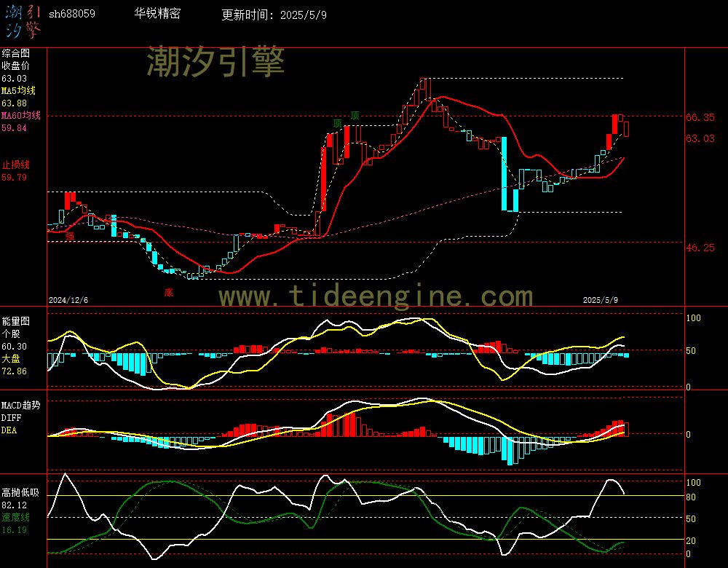Screen dimensions: 728x568
Task: Click the start date 2024/12/6
Action: (x=68, y=300)
